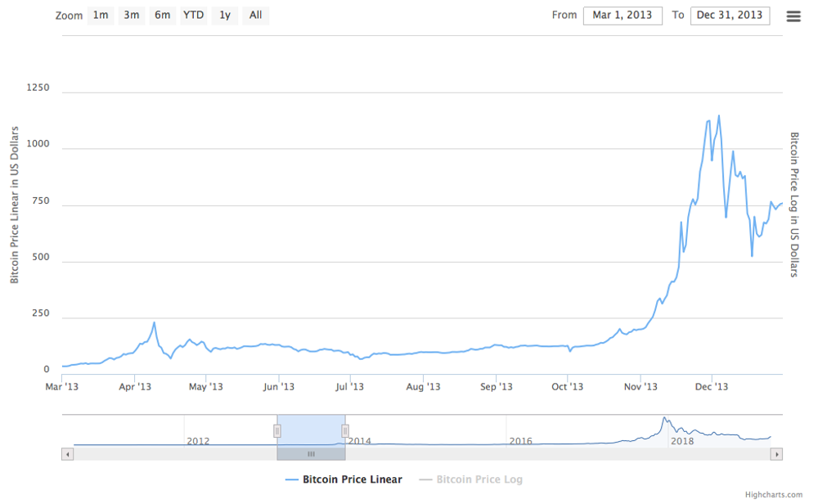
Task: Edit the From date field Mar 1, 2013
Action: click(x=622, y=15)
